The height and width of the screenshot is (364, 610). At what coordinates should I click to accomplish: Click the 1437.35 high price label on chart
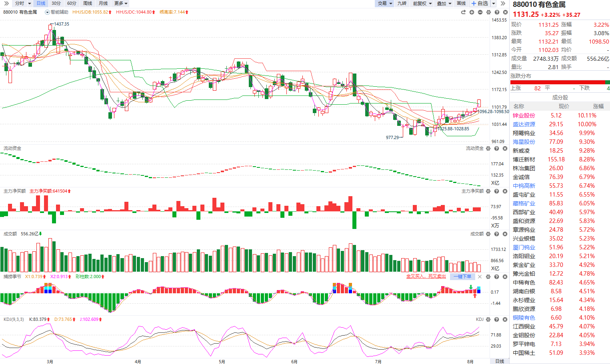[62, 24]
